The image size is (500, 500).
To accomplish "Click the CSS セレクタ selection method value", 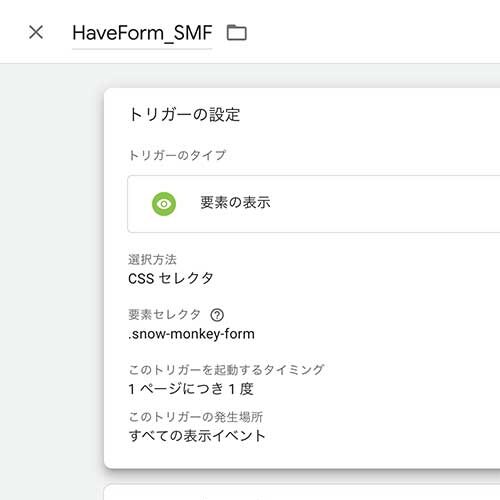I will [x=171, y=278].
